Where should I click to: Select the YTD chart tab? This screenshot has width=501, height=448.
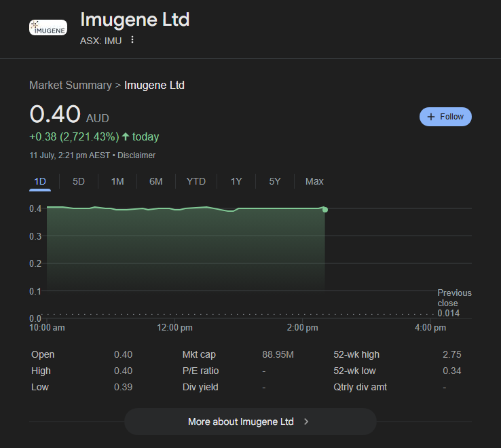[x=196, y=181]
